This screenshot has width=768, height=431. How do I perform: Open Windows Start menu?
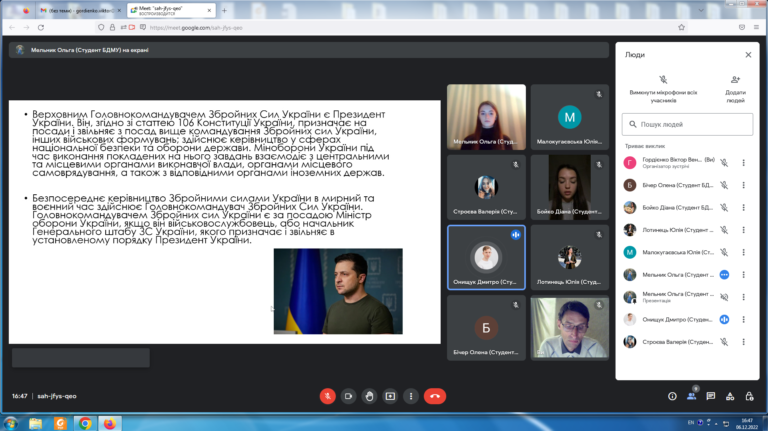[11, 423]
